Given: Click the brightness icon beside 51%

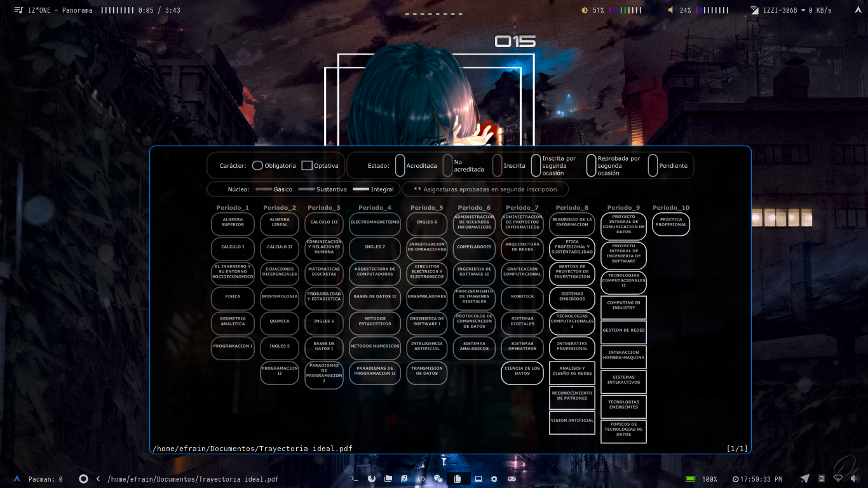Looking at the screenshot, I should click(x=585, y=10).
